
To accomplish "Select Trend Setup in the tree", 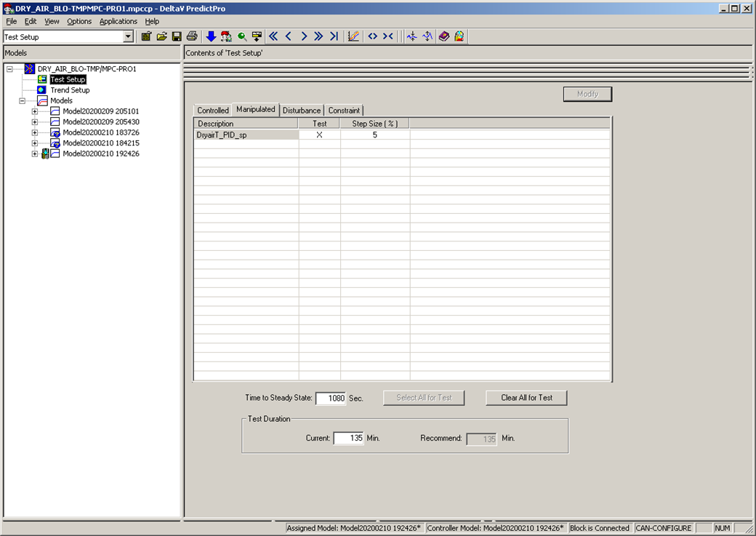I will tap(70, 89).
